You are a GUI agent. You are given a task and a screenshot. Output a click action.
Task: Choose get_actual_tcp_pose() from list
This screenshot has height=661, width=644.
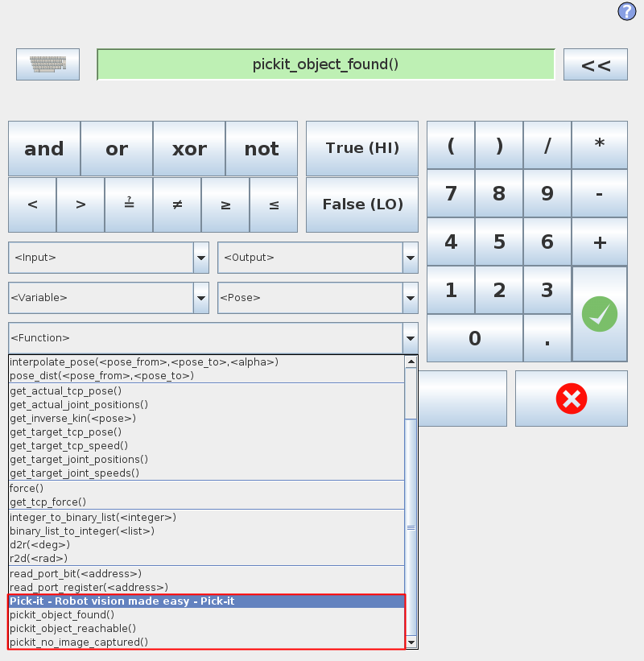[207, 391]
